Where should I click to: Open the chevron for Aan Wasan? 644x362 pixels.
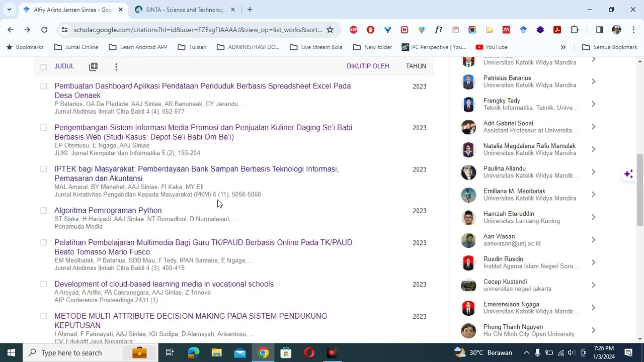[x=593, y=240]
